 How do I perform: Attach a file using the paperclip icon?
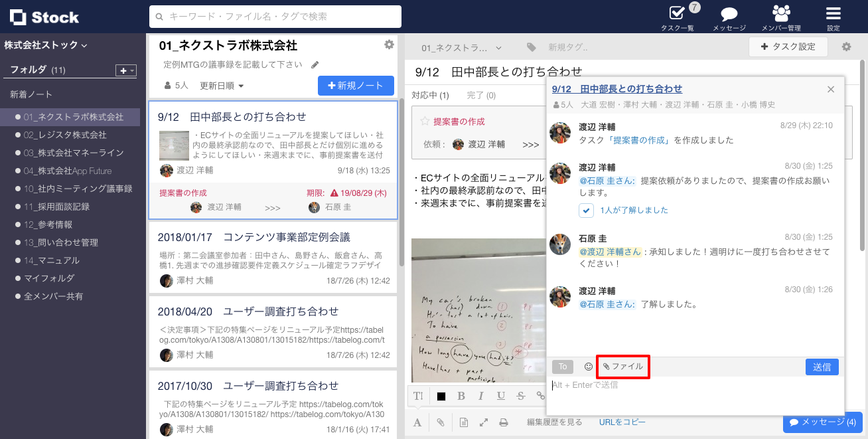click(439, 422)
